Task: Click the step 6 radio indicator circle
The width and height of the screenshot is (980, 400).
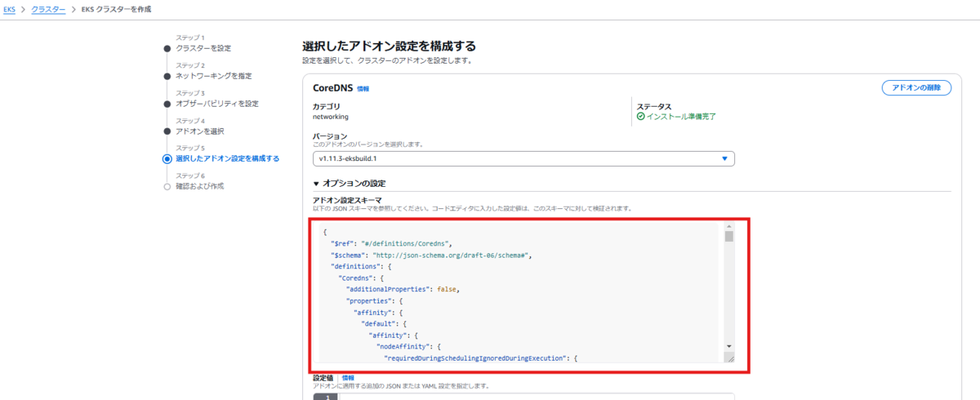Action: [x=167, y=186]
